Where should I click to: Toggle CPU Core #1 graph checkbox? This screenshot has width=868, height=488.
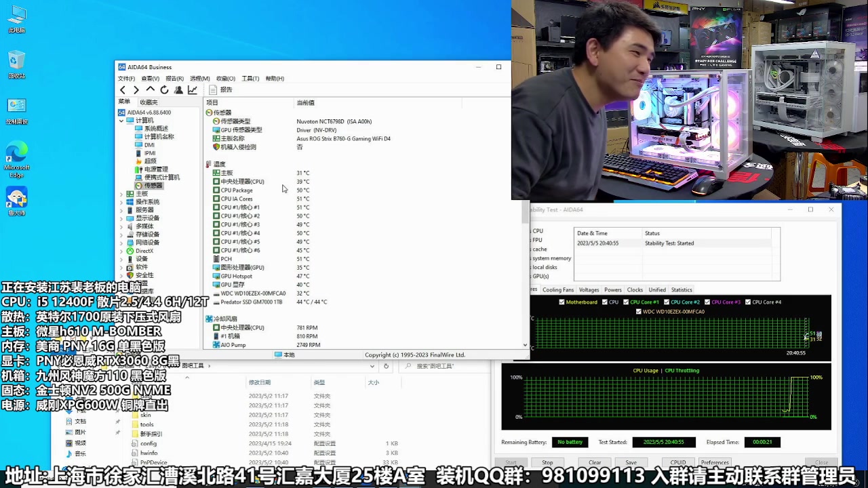point(626,302)
